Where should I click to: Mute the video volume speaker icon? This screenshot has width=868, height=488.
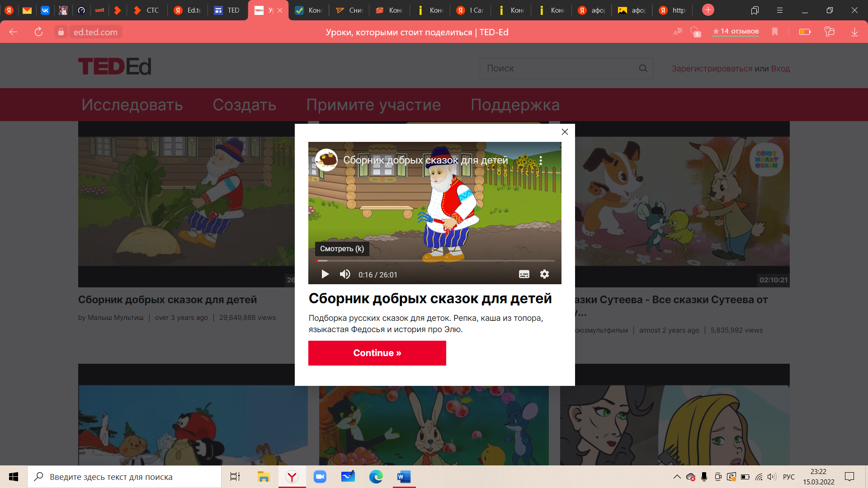345,274
